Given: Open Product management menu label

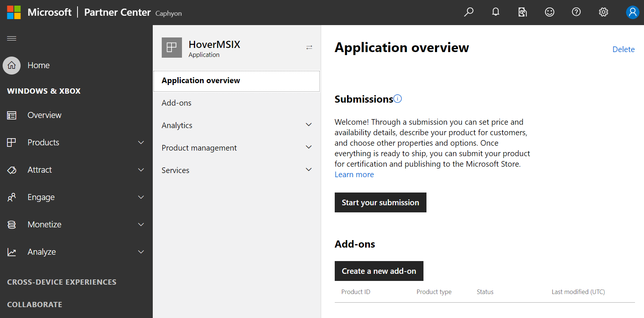Looking at the screenshot, I should click(199, 148).
